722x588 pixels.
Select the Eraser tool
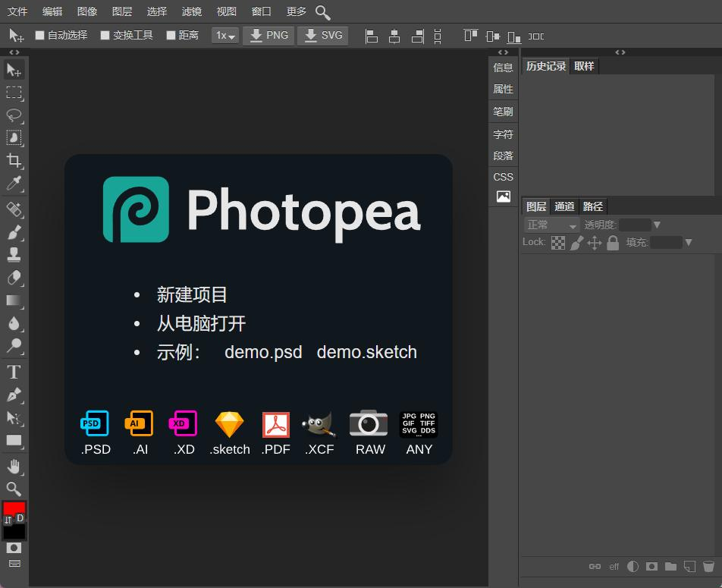14,278
